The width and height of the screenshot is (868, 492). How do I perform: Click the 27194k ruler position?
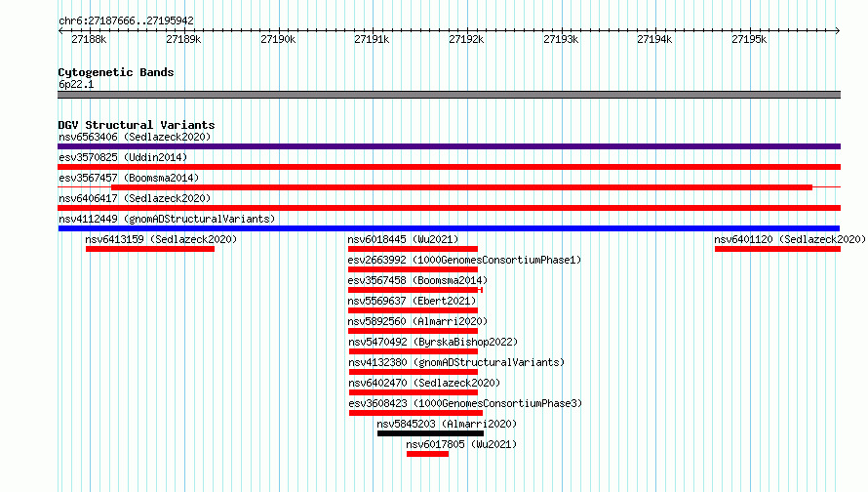[654, 39]
